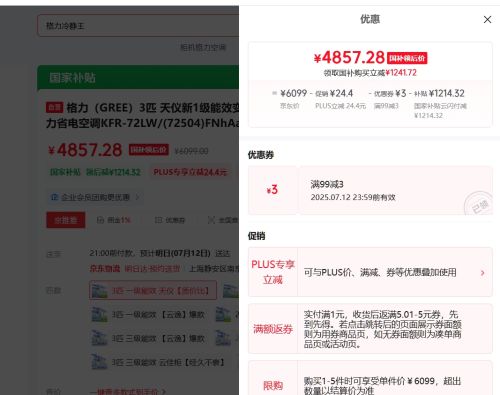Click the 京东价 ¥6099 breakdown item
This screenshot has width=500, height=395.
293,98
